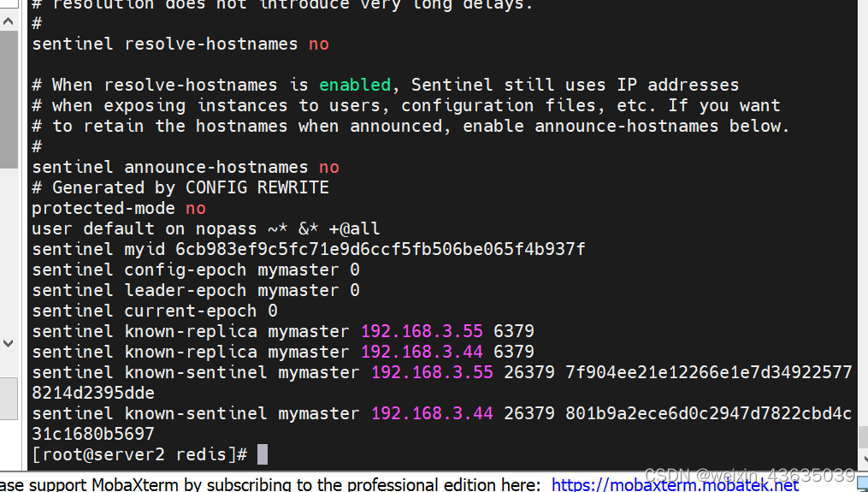The height and width of the screenshot is (492, 868).
Task: Click the blinking cursor block after the prompt
Action: 262,454
